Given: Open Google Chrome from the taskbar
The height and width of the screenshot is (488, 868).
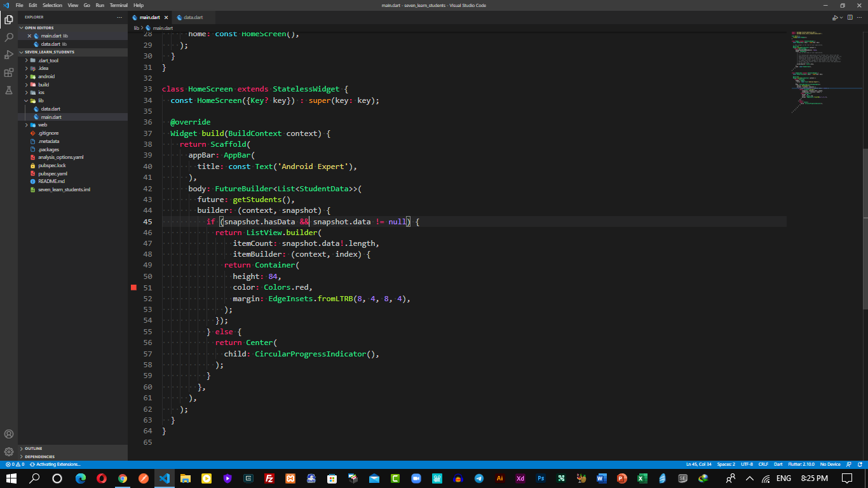Looking at the screenshot, I should click(x=122, y=478).
